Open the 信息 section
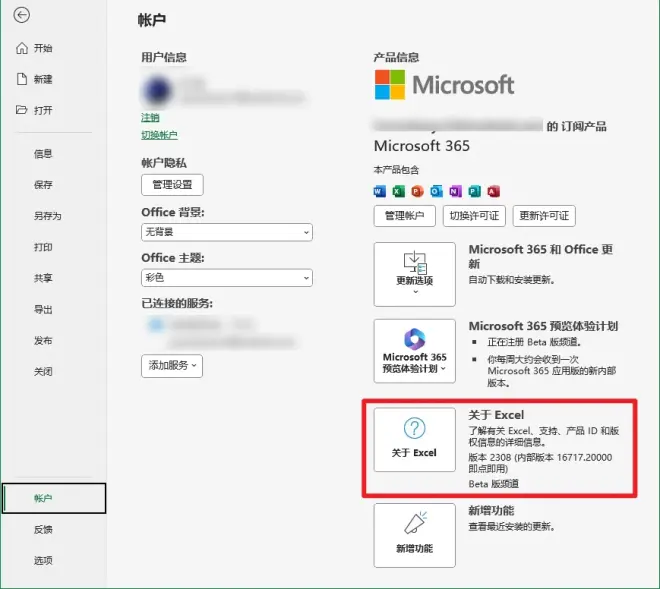 click(43, 154)
